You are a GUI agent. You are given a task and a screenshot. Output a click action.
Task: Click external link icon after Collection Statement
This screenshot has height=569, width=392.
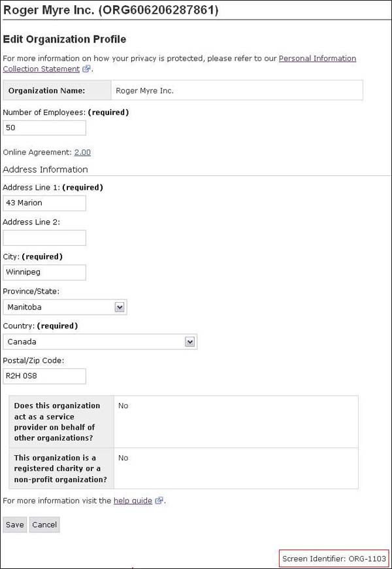point(86,69)
